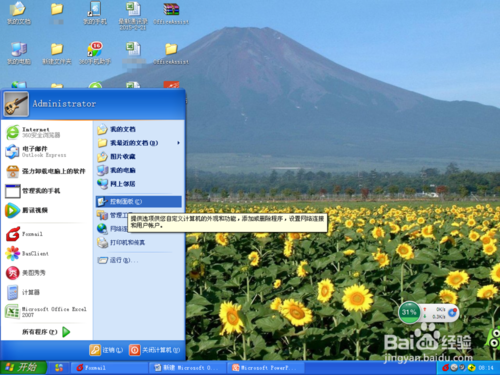Launch 美图秀秀 from Start menu
The height and width of the screenshot is (375, 500).
26,273
